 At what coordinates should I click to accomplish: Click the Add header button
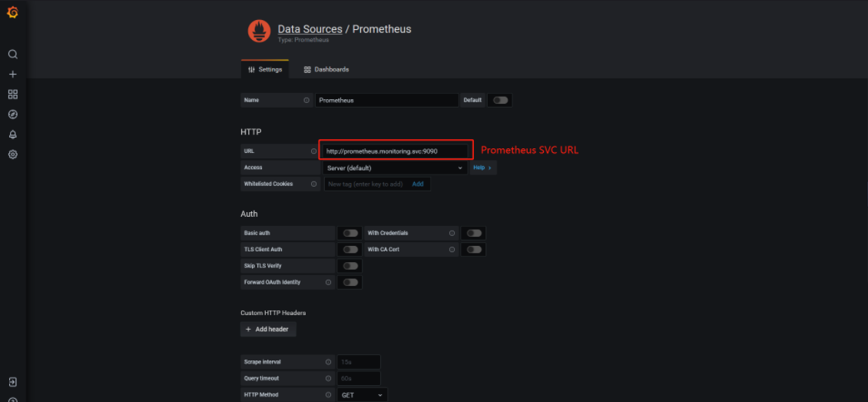pos(267,329)
